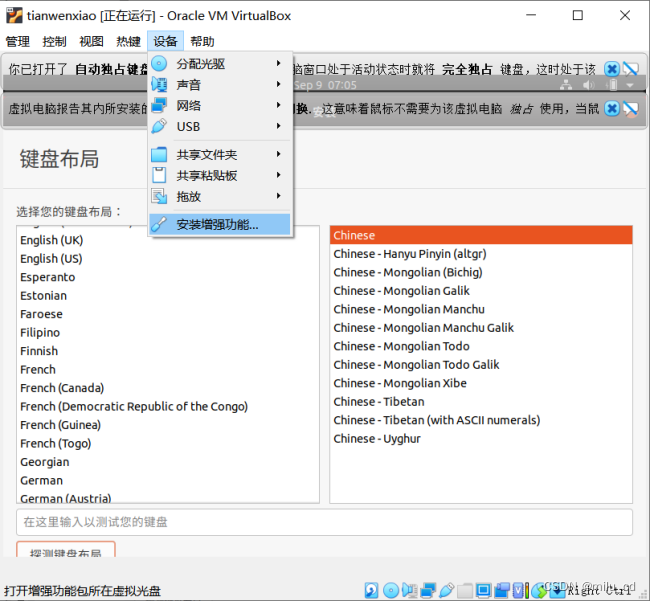This screenshot has height=602, width=651.
Task: Click the shared folders status bar icon
Action: click(465, 590)
